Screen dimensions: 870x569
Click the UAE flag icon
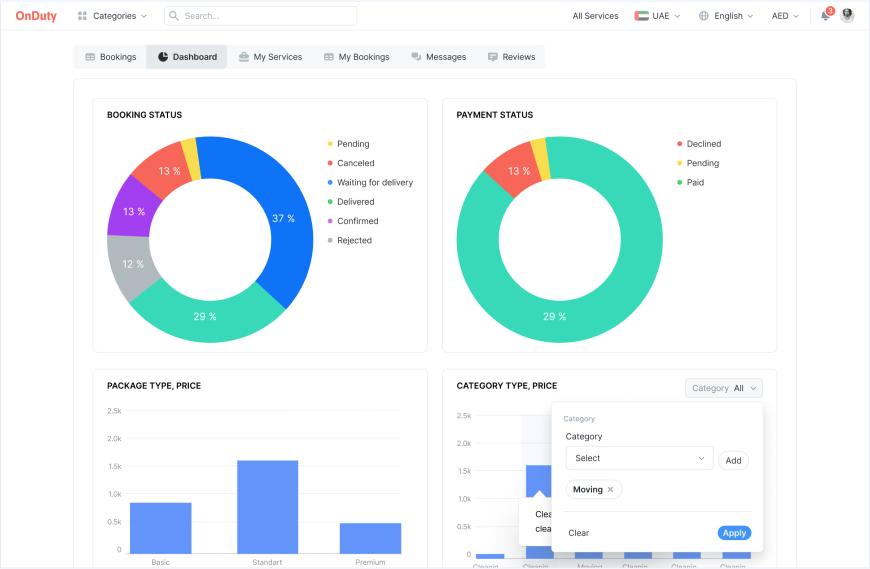(x=641, y=16)
